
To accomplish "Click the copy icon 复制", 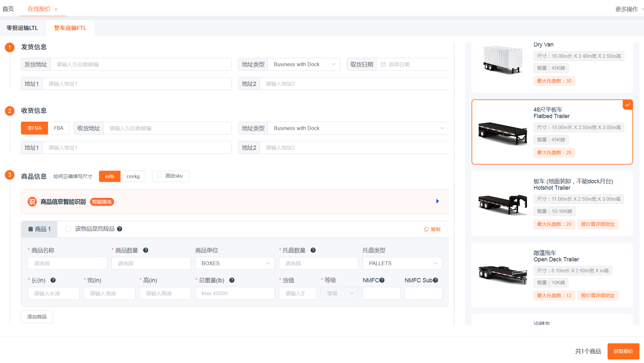I will pyautogui.click(x=426, y=229).
